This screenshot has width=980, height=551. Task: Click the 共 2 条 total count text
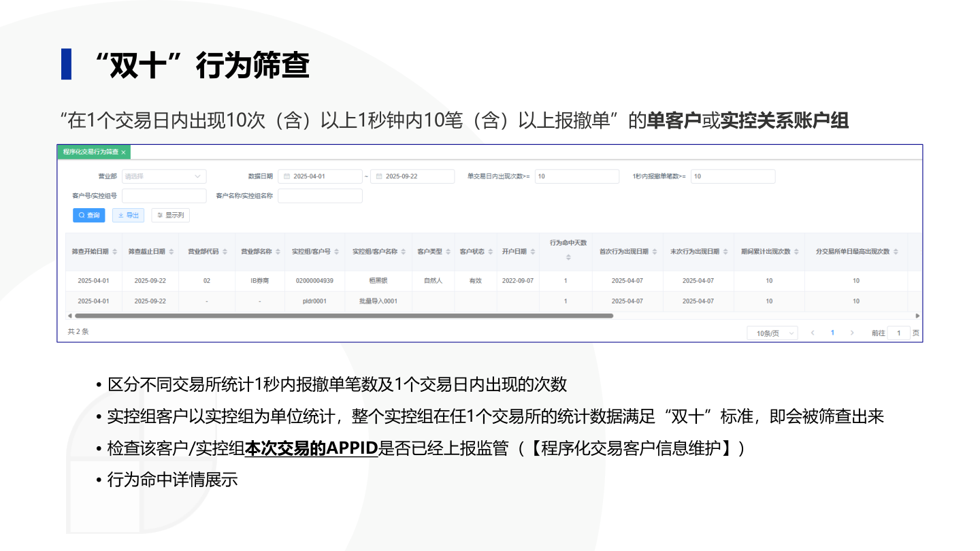(78, 332)
